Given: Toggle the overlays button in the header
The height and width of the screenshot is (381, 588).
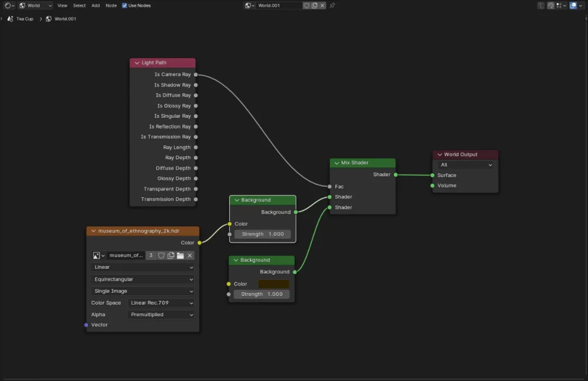Looking at the screenshot, I should [x=573, y=5].
